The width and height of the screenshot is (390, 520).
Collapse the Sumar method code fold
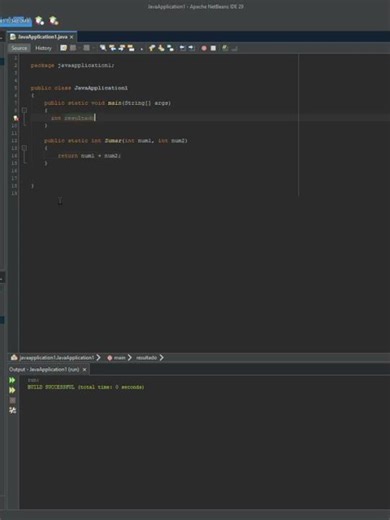tap(24, 148)
